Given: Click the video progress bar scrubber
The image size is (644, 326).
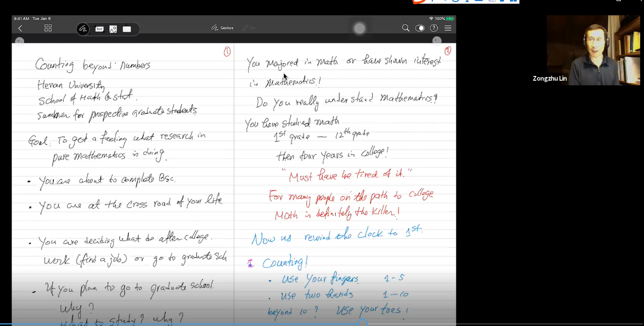Looking at the screenshot, I should [363, 323].
